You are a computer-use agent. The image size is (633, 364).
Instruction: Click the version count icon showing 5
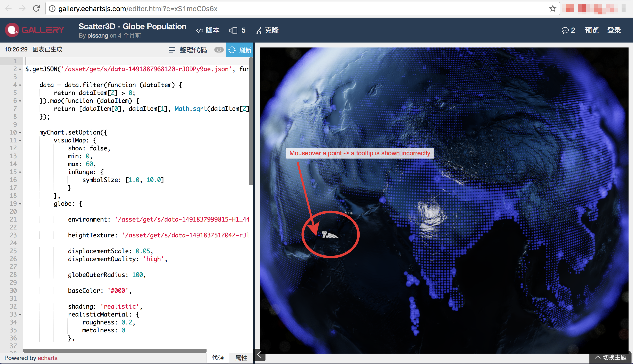coord(233,30)
